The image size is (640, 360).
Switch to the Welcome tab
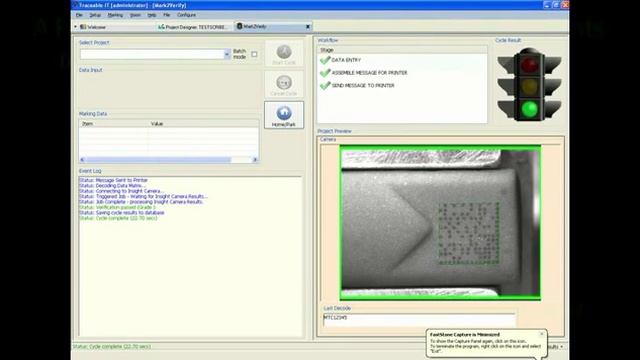[x=97, y=27]
